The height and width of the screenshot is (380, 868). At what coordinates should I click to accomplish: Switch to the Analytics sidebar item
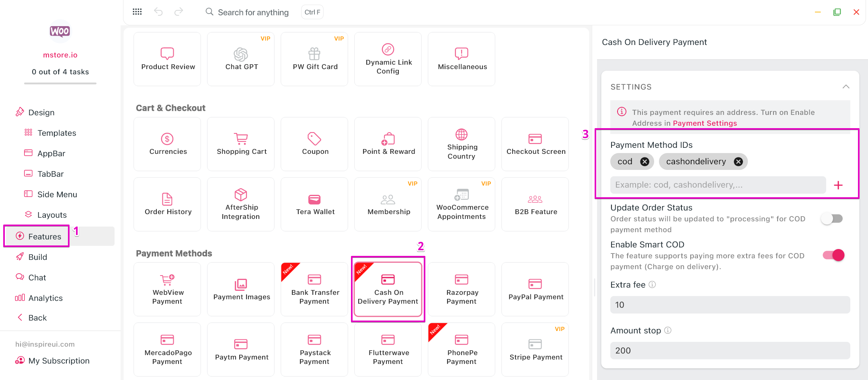coord(45,298)
